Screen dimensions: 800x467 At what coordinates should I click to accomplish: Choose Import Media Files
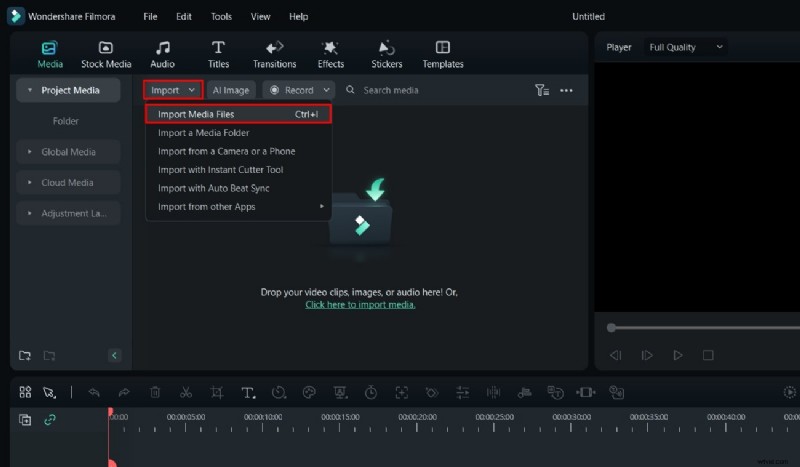[x=238, y=114]
